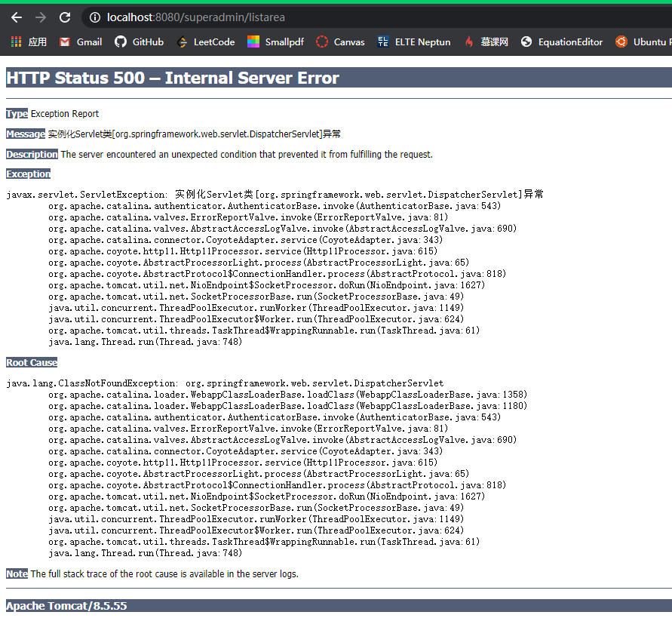Screen dimensions: 672x618
Task: Click the Ubuntu logo bookmark icon
Action: tap(621, 42)
